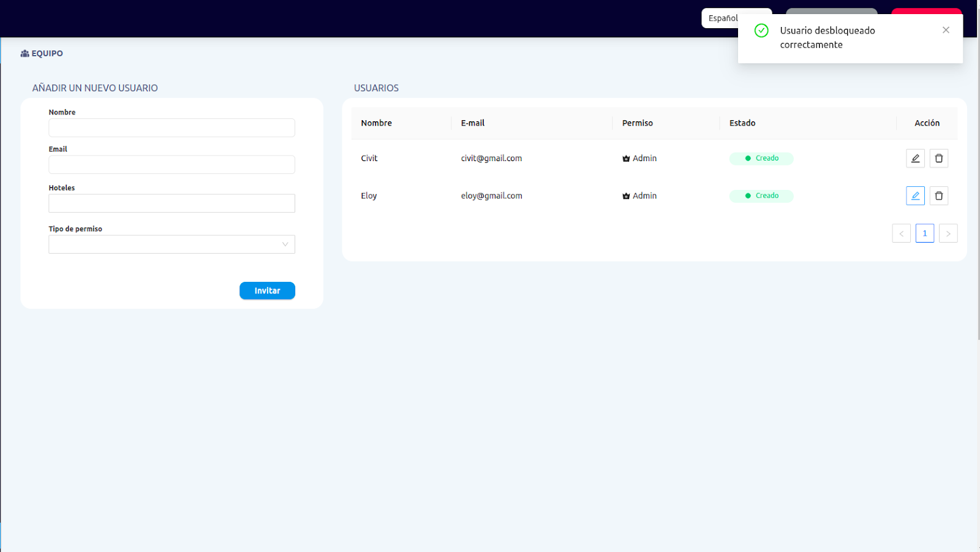Viewport: 980px width, 552px height.
Task: Click crown icon beside Civit's Admin
Action: tap(626, 159)
